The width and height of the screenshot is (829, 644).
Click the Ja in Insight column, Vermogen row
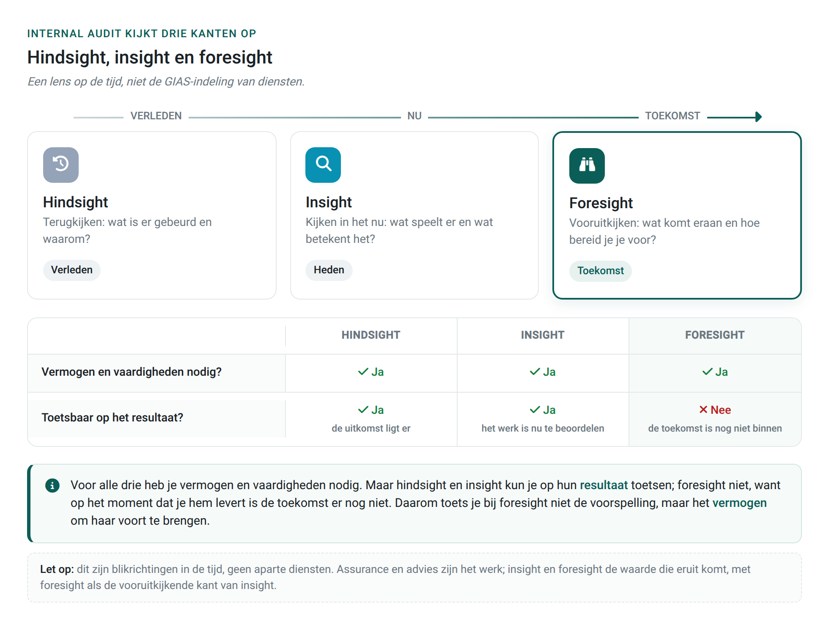coord(549,372)
